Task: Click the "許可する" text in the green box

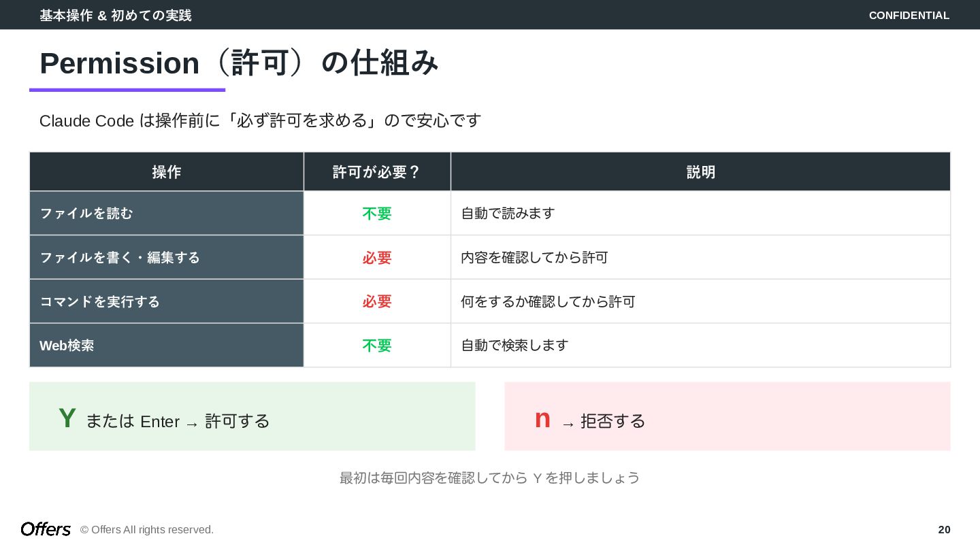Action: pyautogui.click(x=238, y=421)
